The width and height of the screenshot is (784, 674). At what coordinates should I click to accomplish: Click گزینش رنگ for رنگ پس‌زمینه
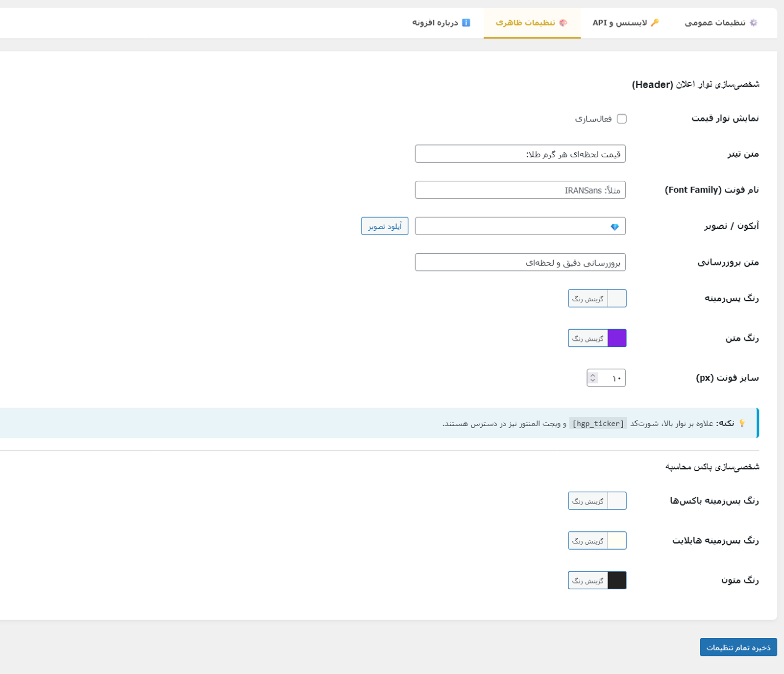pyautogui.click(x=588, y=298)
